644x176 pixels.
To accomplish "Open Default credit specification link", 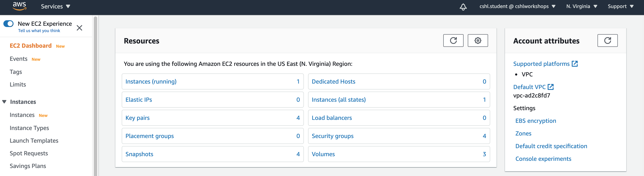I will click(551, 146).
